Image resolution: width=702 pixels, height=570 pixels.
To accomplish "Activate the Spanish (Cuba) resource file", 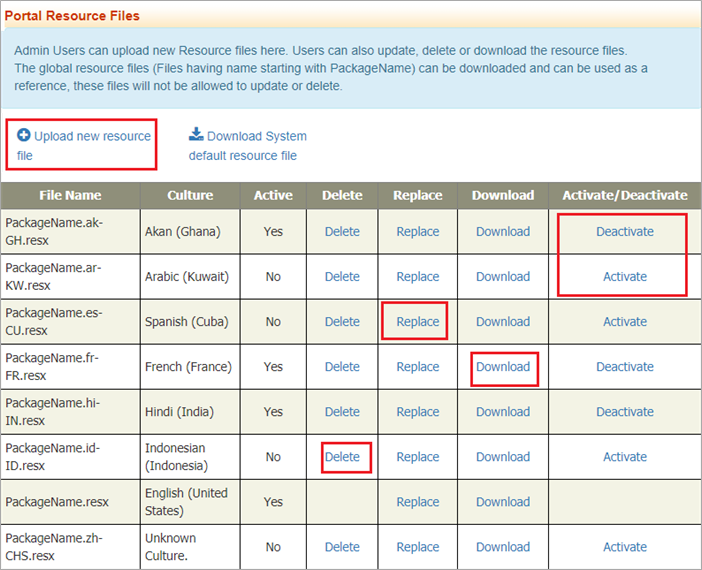I will 624,321.
